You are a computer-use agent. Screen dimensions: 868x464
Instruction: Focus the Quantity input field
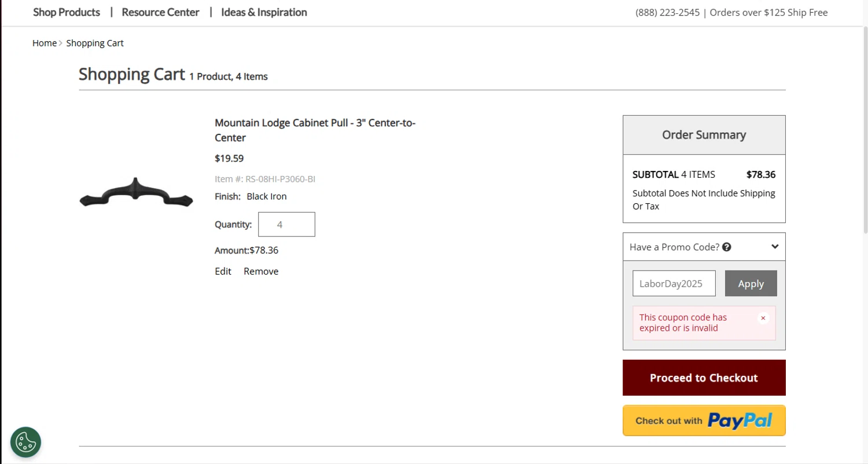click(x=286, y=224)
